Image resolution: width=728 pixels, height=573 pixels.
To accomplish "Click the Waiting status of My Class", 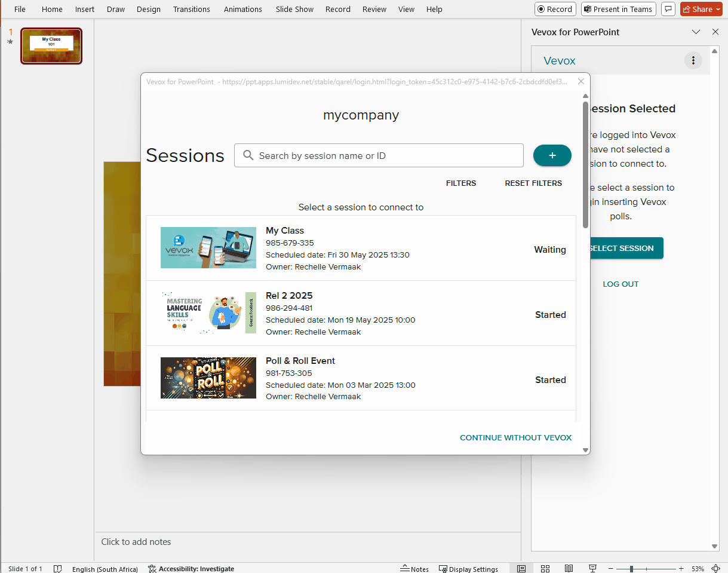I will tap(550, 250).
